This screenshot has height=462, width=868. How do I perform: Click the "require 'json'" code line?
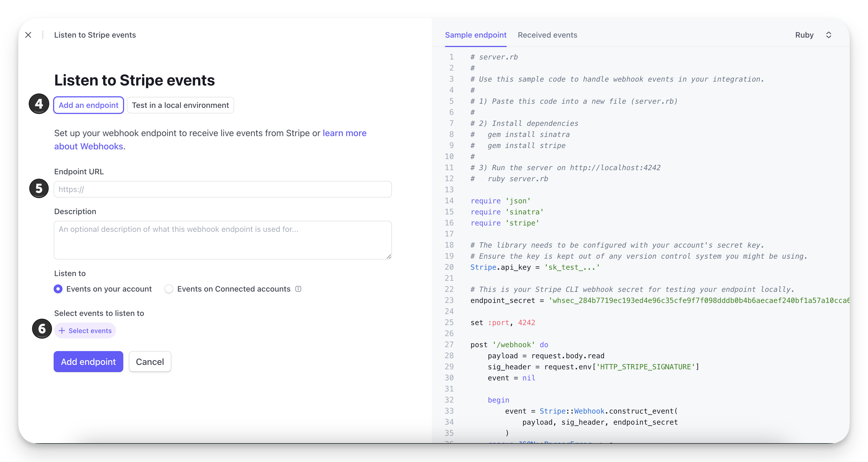pyautogui.click(x=500, y=201)
